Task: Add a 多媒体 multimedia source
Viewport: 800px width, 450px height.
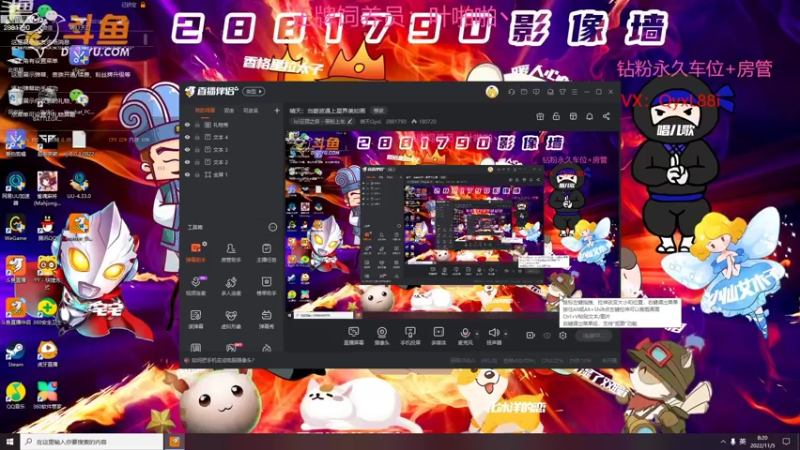Action: coord(438,336)
